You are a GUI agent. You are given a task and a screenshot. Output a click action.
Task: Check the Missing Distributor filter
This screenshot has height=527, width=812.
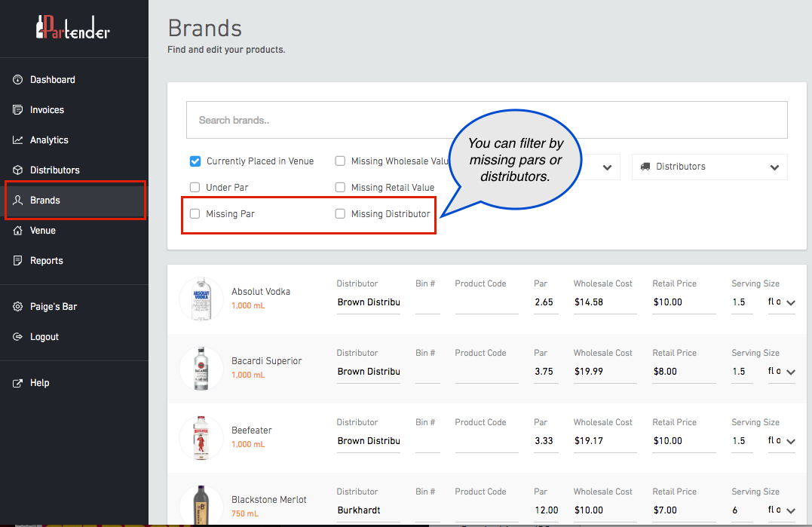click(340, 213)
